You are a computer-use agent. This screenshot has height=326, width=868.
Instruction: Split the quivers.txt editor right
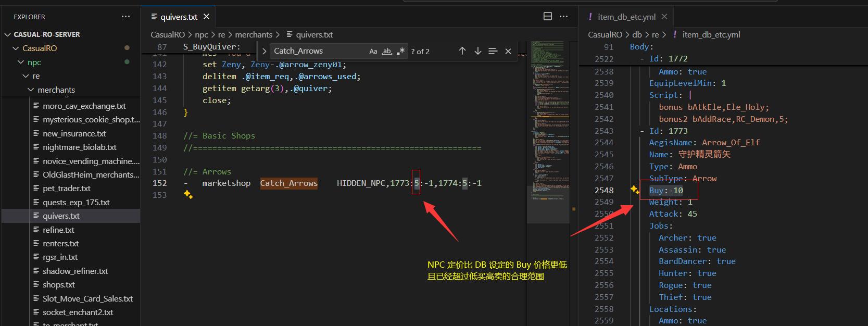pyautogui.click(x=548, y=17)
